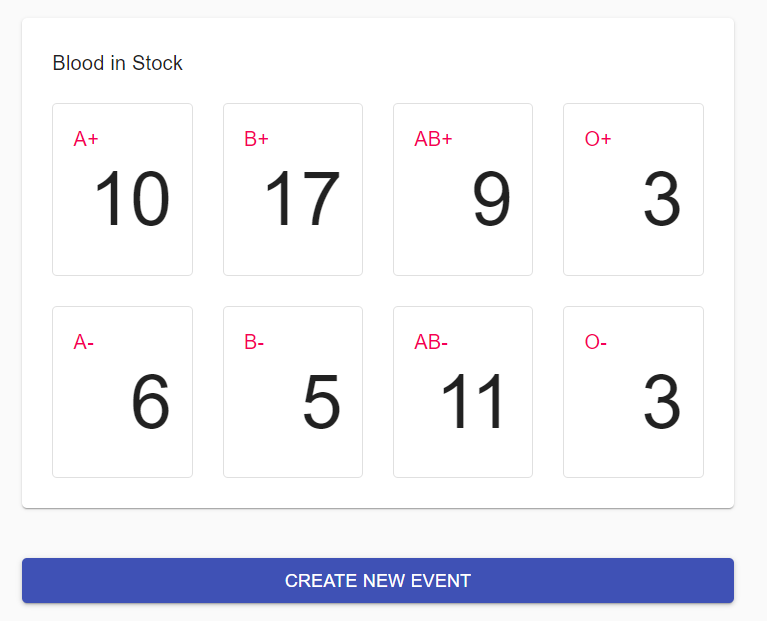Click the red AB+ label text
Viewport: 767px width, 621px height.
click(433, 139)
